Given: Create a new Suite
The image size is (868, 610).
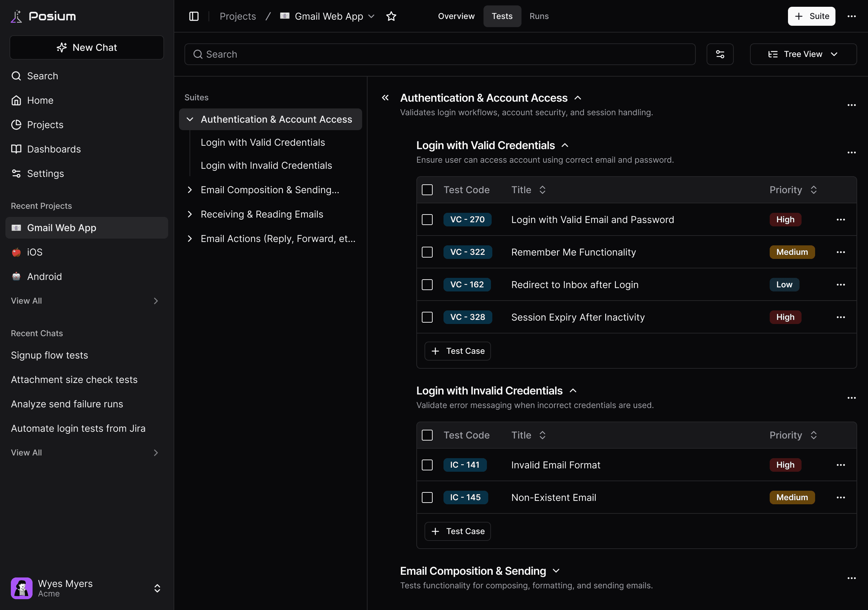Looking at the screenshot, I should click(811, 16).
